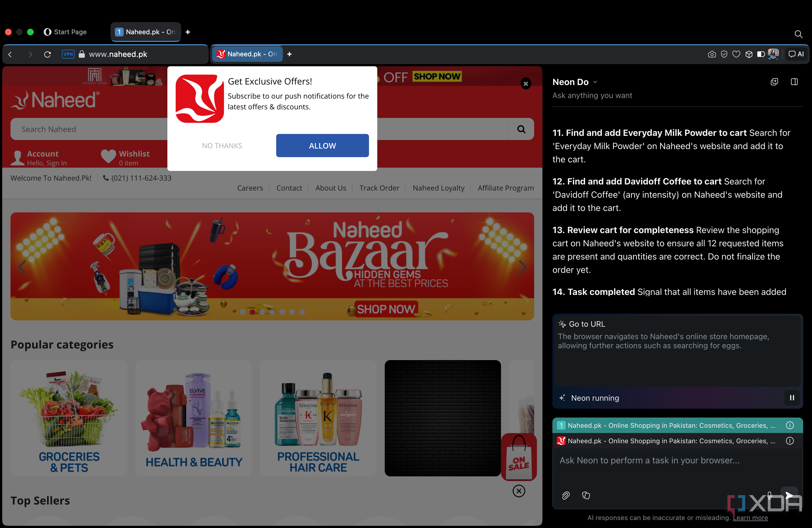This screenshot has height=528, width=812.
Task: Select the highlighted Naheed.pk context row
Action: point(677,425)
